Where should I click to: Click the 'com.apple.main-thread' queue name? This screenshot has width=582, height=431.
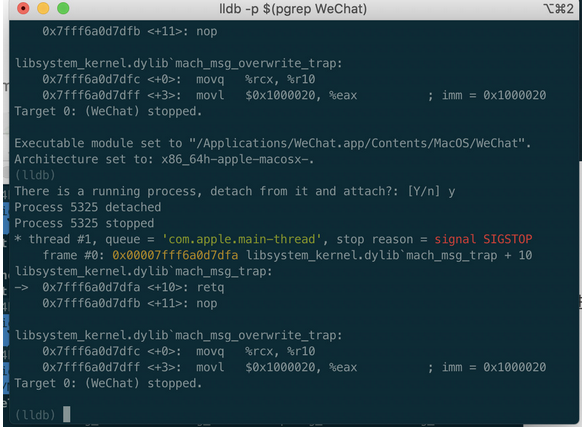tap(241, 239)
